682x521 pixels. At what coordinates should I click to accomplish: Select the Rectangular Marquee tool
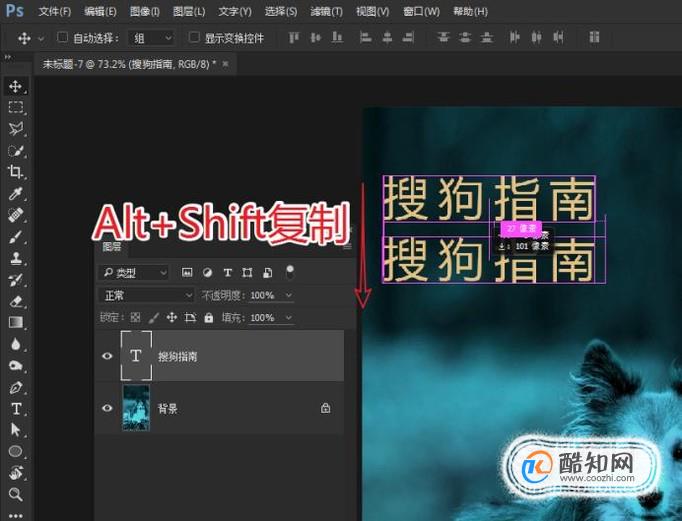coord(16,107)
